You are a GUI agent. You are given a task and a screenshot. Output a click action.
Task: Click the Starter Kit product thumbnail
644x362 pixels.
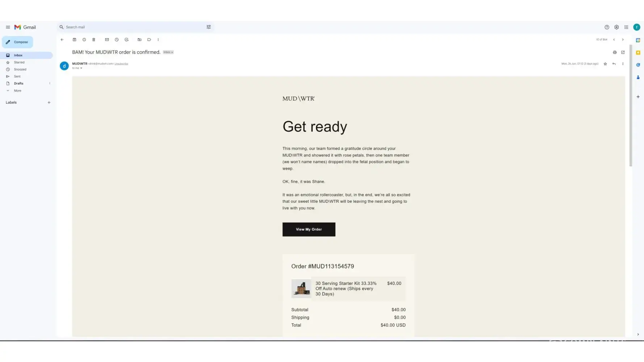pos(301,289)
